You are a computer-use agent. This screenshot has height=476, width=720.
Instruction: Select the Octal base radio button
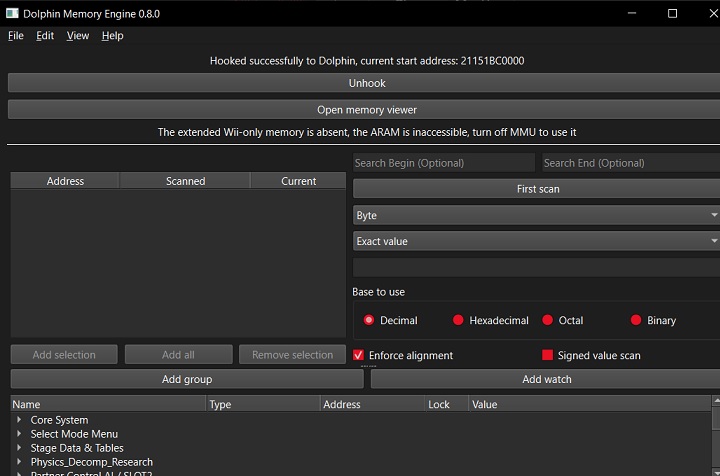point(547,320)
